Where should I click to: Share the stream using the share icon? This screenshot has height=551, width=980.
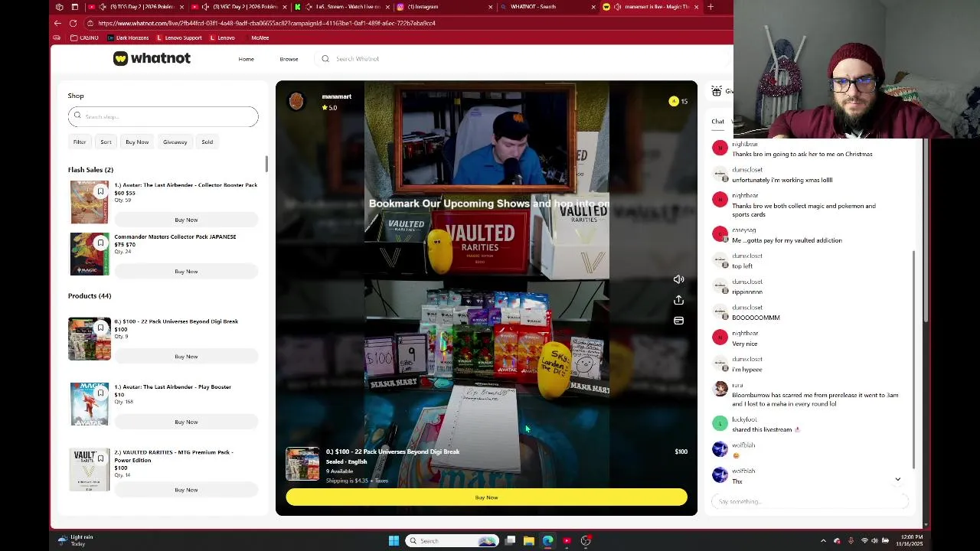[678, 300]
